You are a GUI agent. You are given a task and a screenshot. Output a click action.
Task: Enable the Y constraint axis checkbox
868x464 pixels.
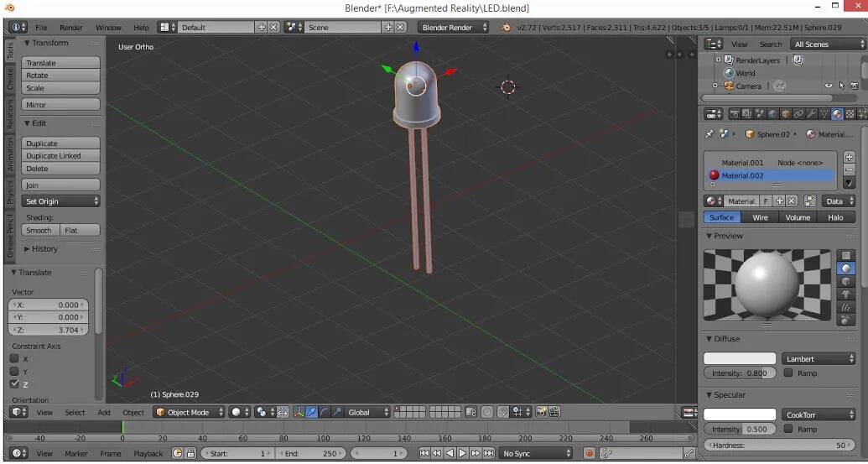14,372
